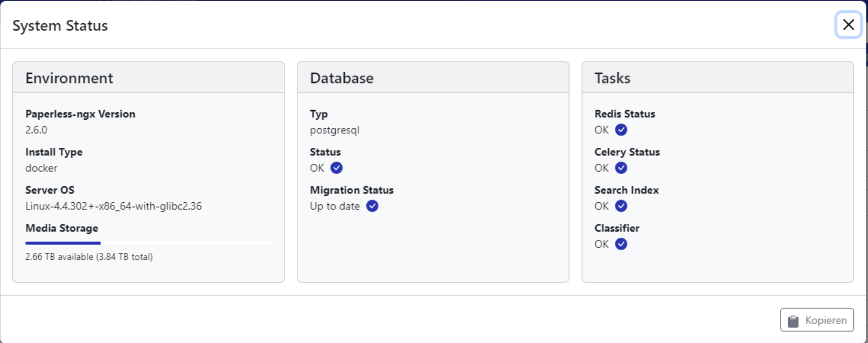Click the Classifier status checkmark icon

coord(621,244)
